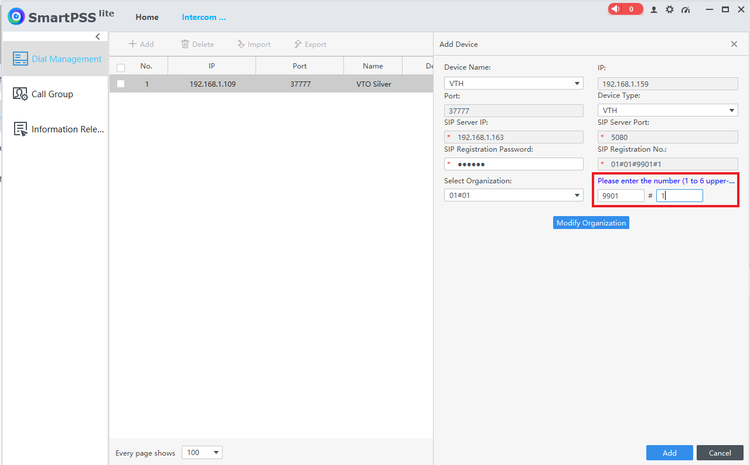Switch to the Intercom tab
Viewport: 750px width, 465px height.
click(x=204, y=17)
